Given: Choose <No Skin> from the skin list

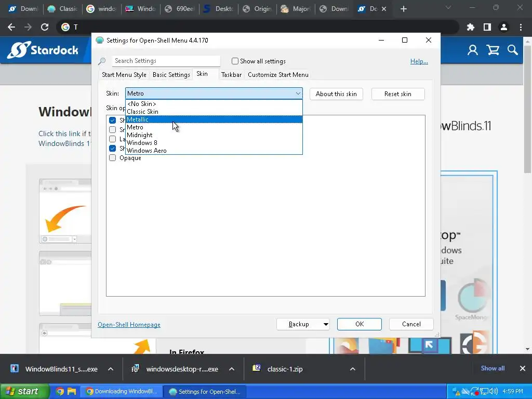Looking at the screenshot, I should [214, 104].
